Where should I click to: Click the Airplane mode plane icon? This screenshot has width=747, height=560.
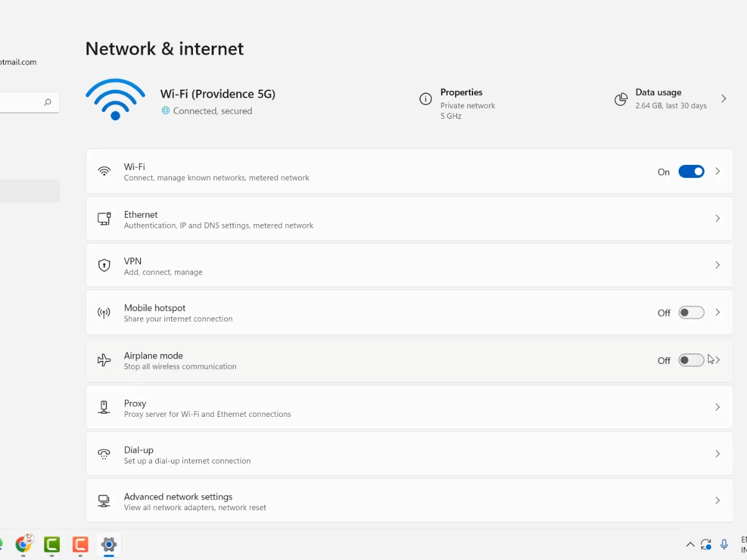[104, 360]
